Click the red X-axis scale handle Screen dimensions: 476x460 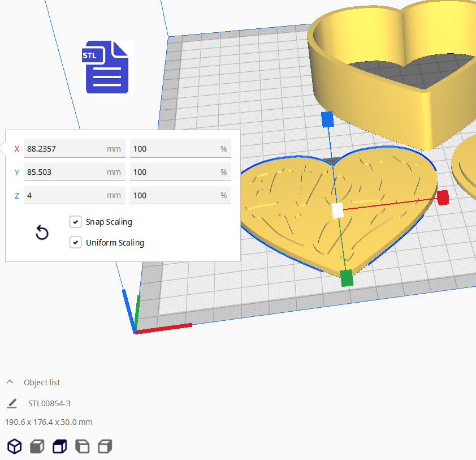[x=443, y=197]
